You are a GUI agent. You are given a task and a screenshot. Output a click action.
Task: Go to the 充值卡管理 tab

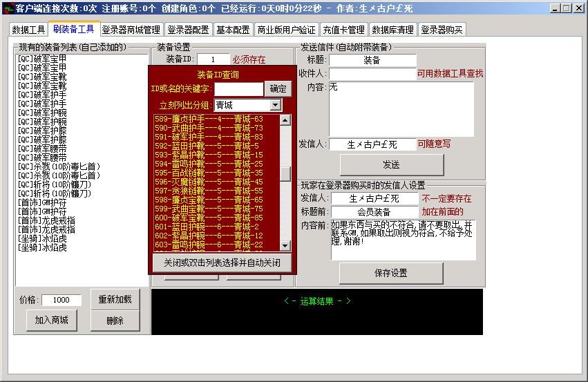(343, 30)
